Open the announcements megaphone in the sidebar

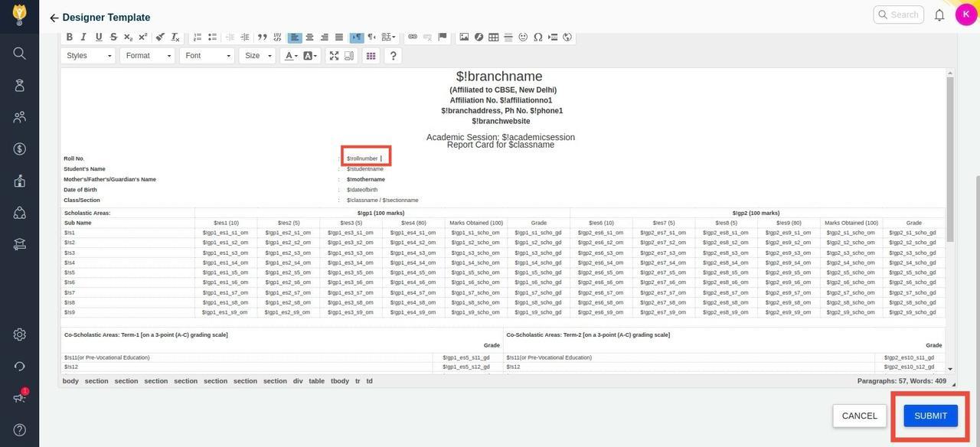pyautogui.click(x=19, y=398)
